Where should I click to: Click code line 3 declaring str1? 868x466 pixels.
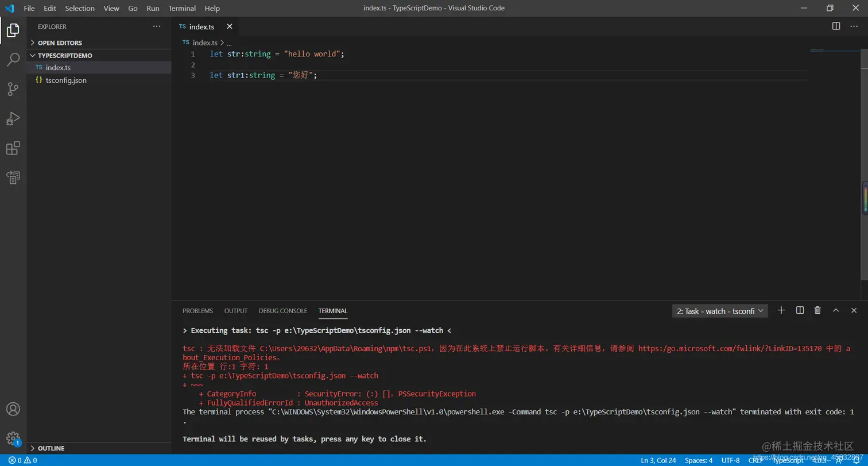point(263,75)
